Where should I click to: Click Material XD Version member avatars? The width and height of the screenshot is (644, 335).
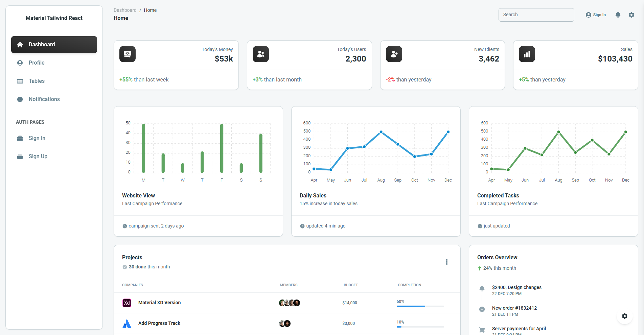[x=290, y=303]
